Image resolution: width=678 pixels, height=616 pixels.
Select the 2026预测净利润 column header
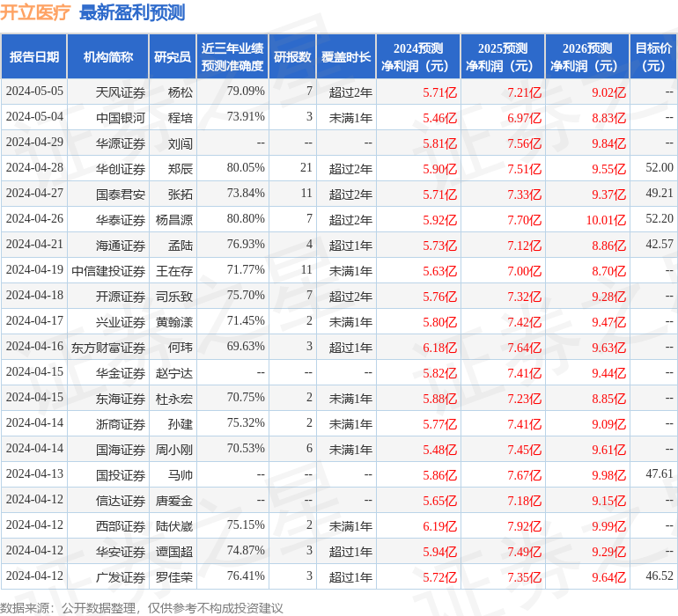(587, 56)
